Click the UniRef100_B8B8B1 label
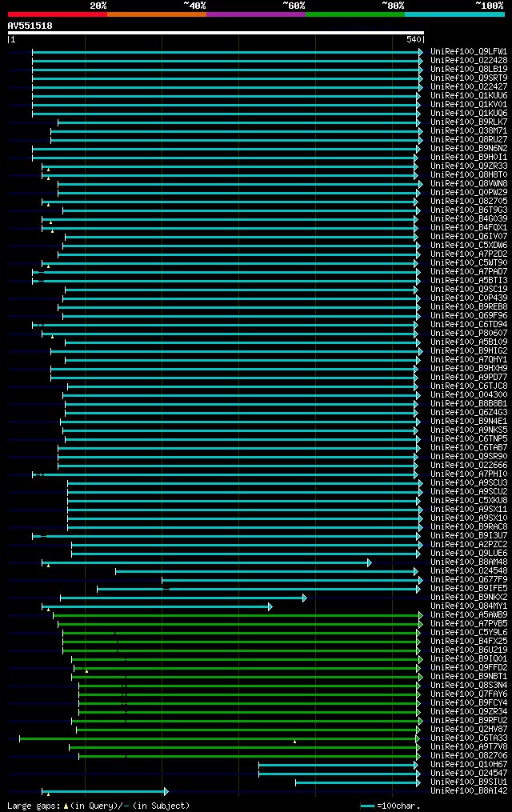The image size is (512, 812). click(469, 404)
